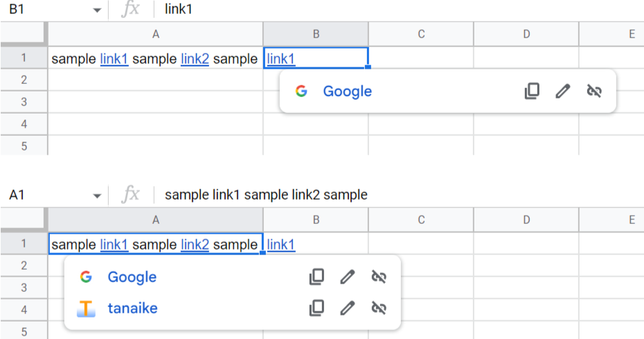Edit the tanaike link with pencil icon
Screen dimensions: 644x339
coord(348,308)
